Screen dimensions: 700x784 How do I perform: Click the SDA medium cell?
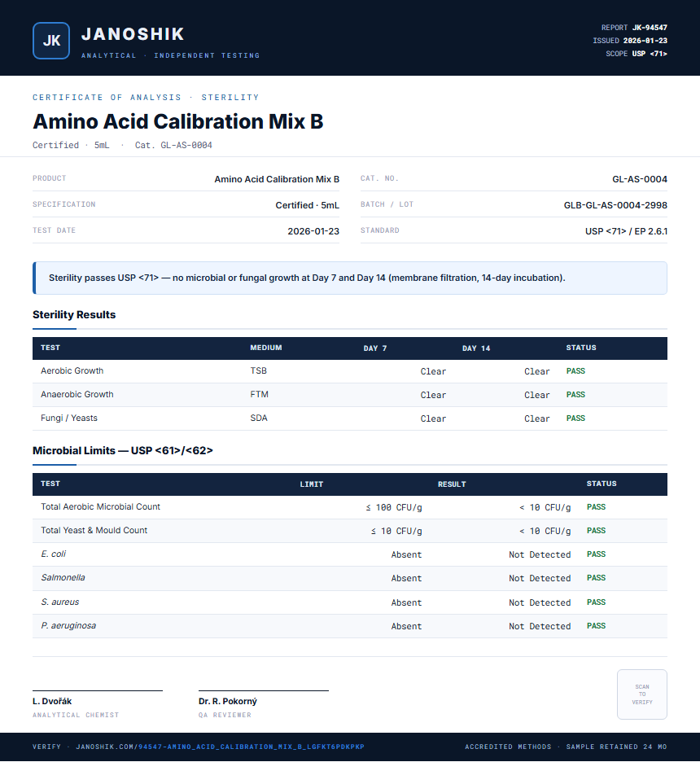click(259, 418)
